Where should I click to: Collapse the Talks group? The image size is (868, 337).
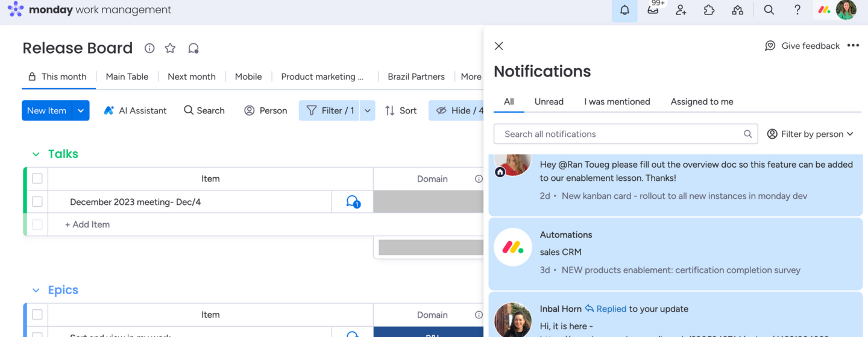pyautogui.click(x=36, y=154)
